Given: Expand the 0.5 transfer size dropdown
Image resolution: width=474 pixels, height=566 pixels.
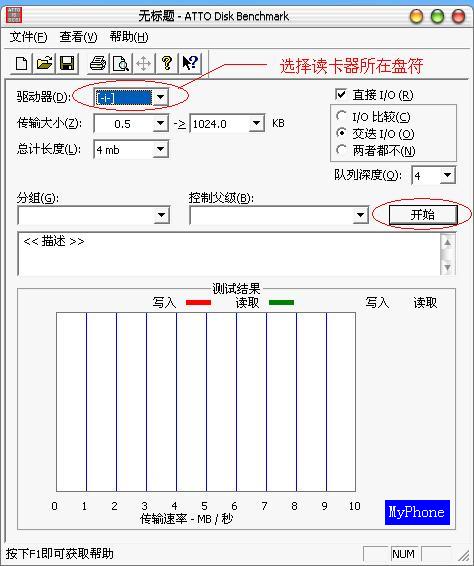Looking at the screenshot, I should [160, 124].
